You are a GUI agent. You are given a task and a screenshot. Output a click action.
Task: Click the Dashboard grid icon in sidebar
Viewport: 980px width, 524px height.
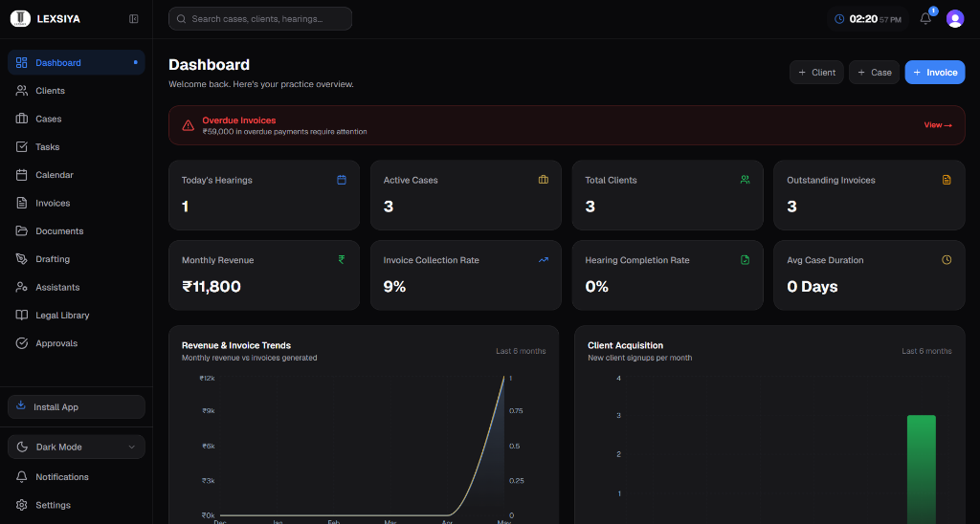pos(22,62)
